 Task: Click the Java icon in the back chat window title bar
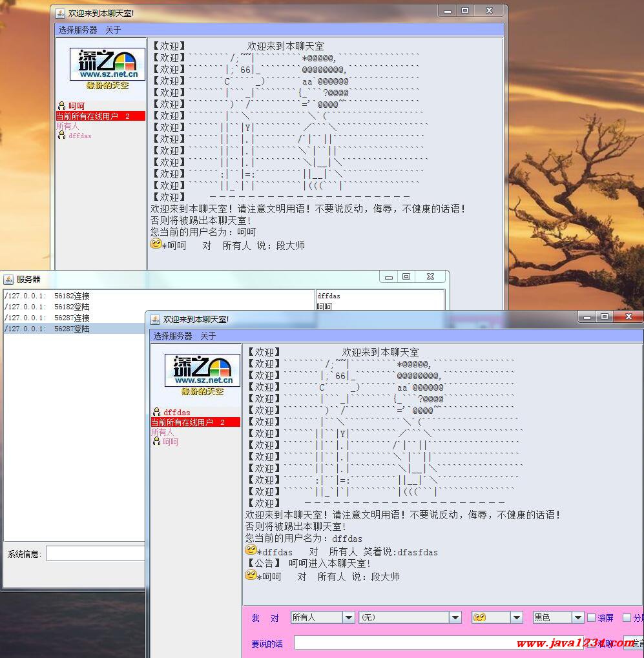(x=60, y=14)
